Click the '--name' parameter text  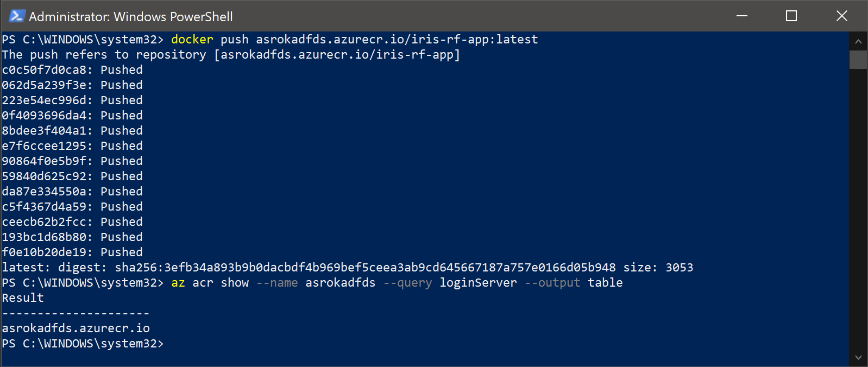click(277, 283)
